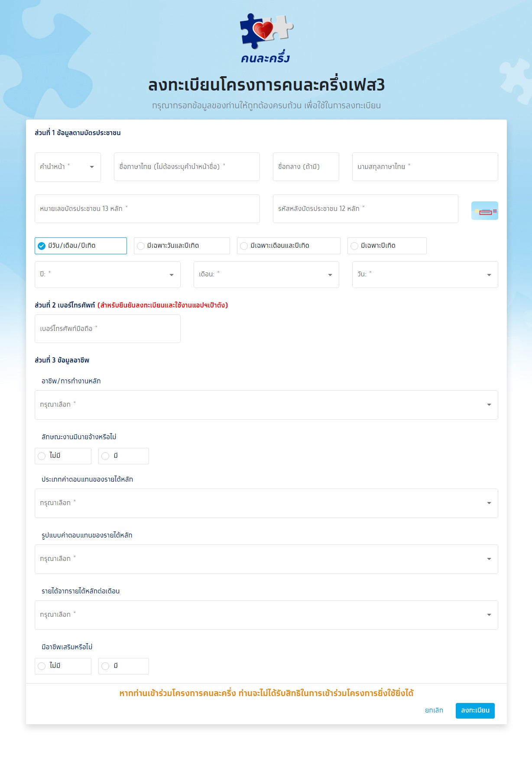The image size is (532, 758).
Task: Click the เบอร์โทรศัพท์มือถือ mobile phone field
Action: pos(107,329)
